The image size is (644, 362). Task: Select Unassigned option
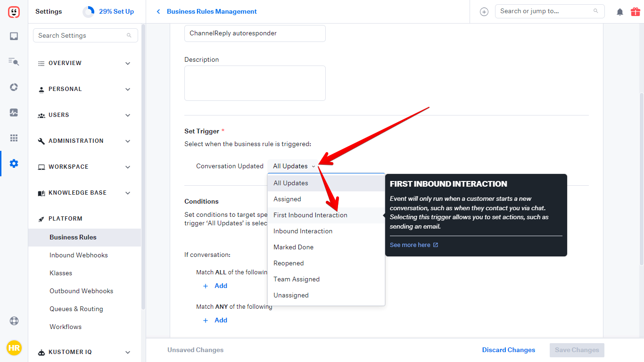326,295
